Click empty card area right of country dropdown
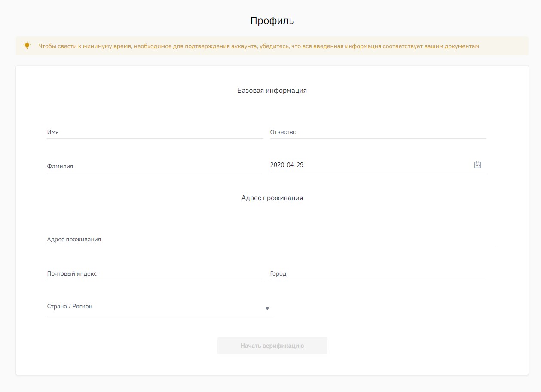This screenshot has width=541, height=392. 387,307
